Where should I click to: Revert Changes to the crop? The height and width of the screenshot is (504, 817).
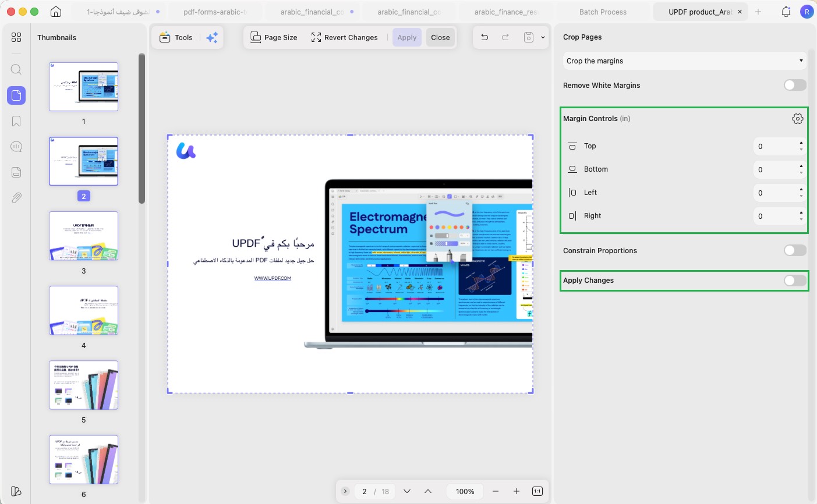[344, 37]
